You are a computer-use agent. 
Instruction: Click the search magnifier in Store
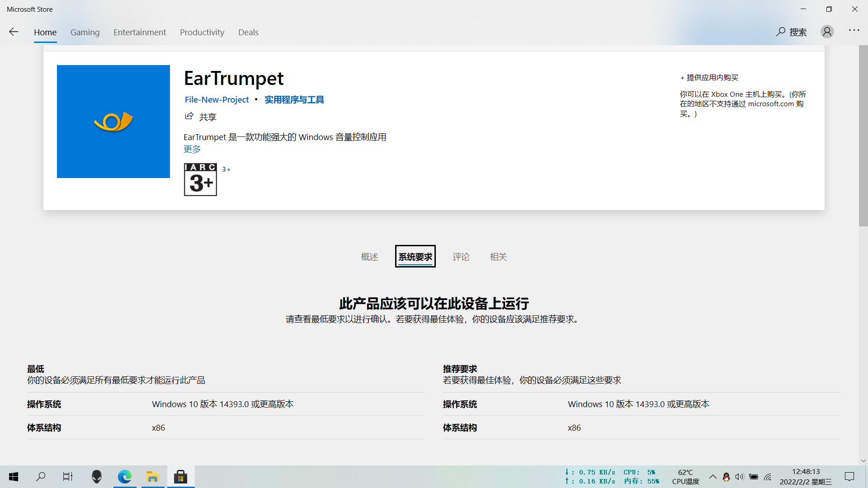coord(781,32)
